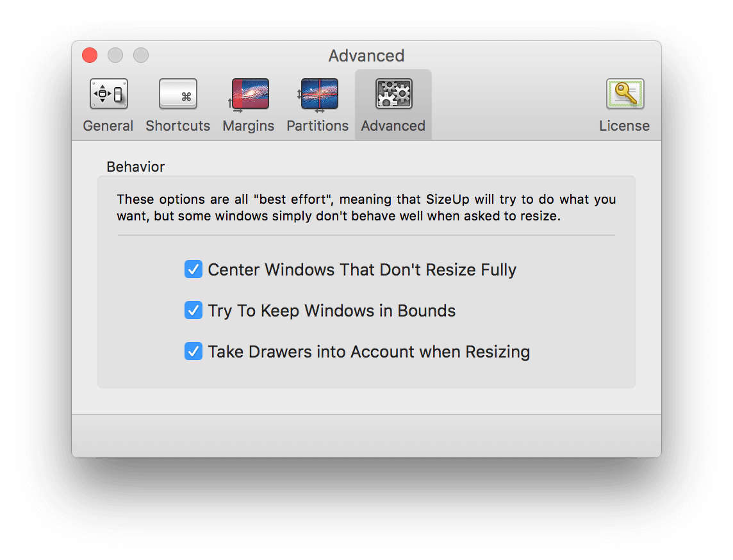733x560 pixels.
Task: Open the License key icon
Action: coord(625,94)
